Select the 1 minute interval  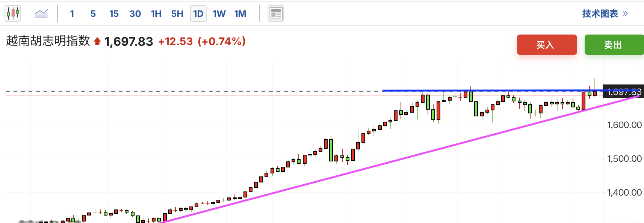click(72, 14)
